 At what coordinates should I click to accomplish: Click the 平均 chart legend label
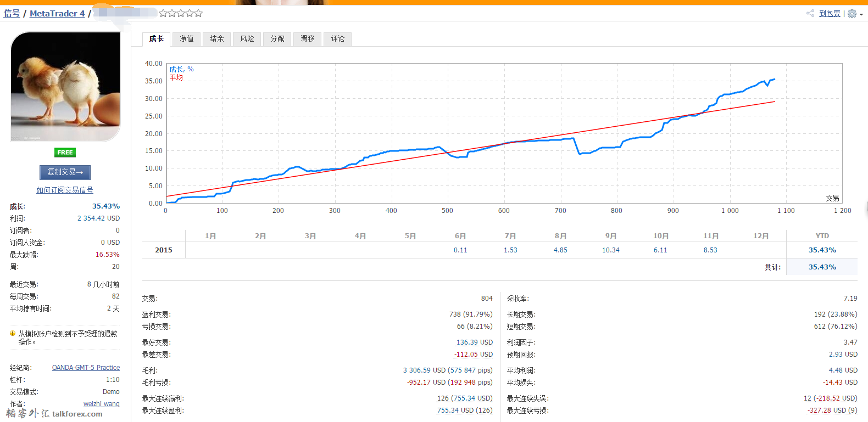click(x=176, y=77)
